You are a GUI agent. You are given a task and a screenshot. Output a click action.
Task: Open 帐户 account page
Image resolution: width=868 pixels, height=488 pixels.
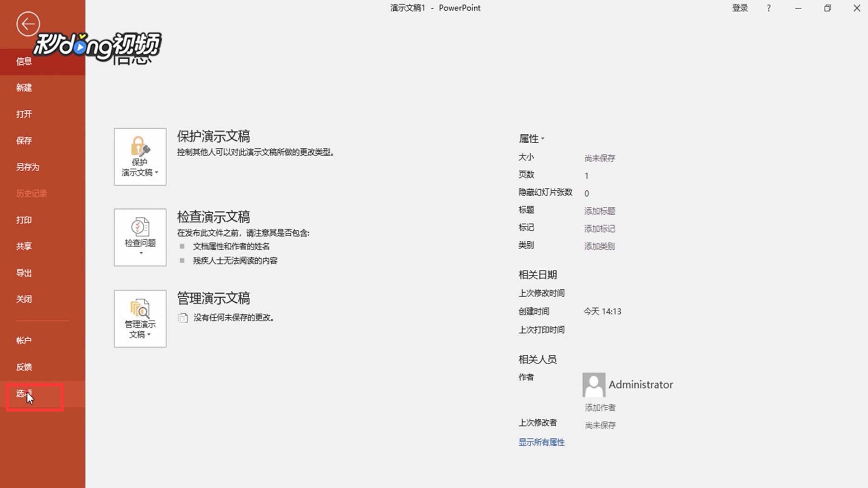(x=42, y=341)
